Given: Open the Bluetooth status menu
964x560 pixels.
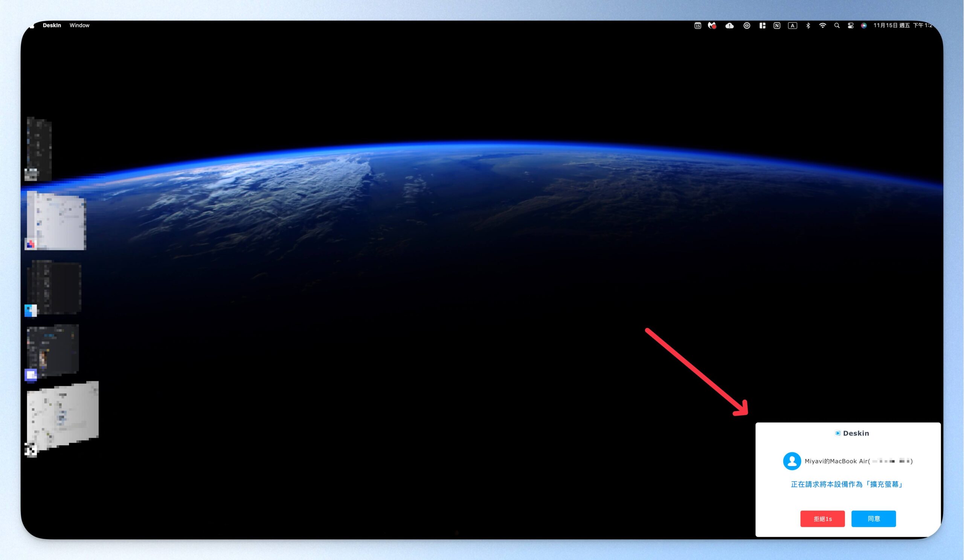Looking at the screenshot, I should (x=808, y=26).
